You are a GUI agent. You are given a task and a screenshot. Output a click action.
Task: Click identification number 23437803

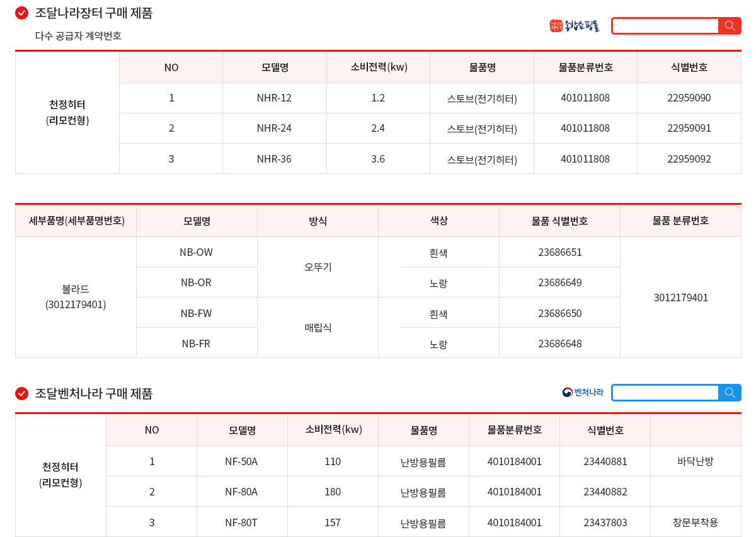[605, 523]
